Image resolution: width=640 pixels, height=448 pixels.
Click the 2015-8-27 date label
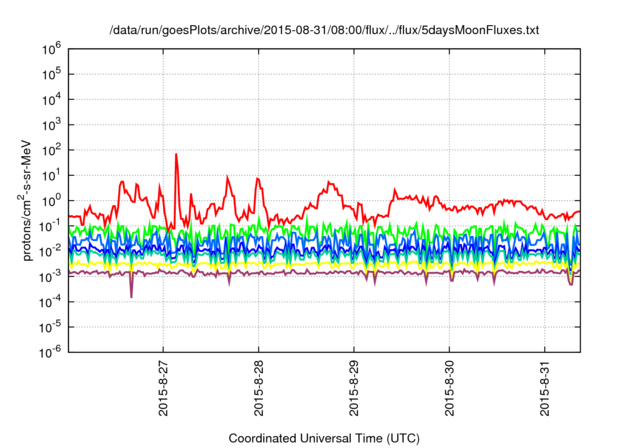[x=163, y=388]
